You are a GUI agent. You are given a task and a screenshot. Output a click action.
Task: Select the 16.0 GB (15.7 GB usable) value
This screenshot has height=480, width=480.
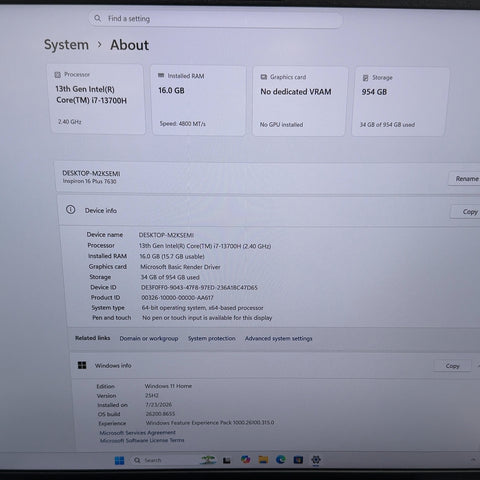[x=172, y=256]
